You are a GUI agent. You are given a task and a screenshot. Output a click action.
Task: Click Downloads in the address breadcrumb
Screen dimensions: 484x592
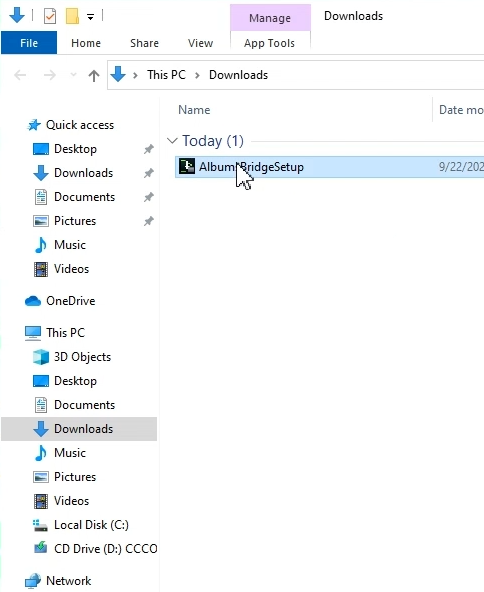(x=239, y=75)
